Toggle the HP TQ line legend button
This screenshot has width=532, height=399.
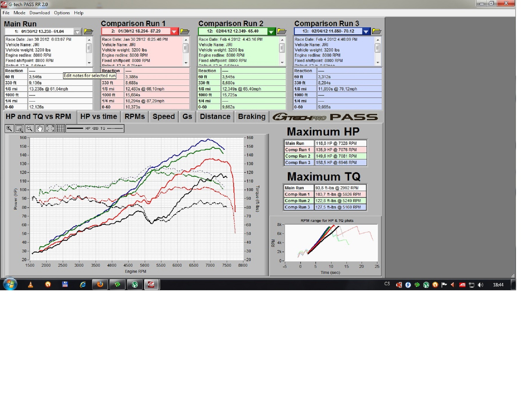[x=95, y=128]
